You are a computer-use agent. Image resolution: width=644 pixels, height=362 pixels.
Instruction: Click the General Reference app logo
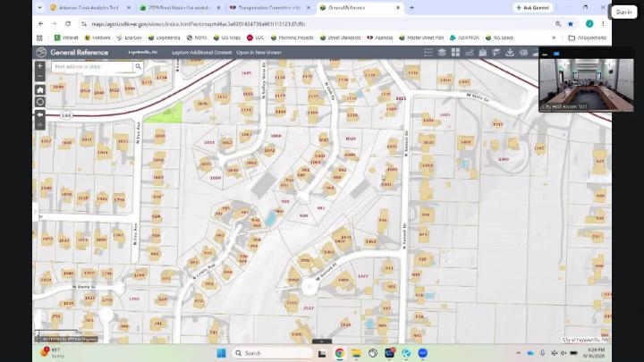pos(41,52)
